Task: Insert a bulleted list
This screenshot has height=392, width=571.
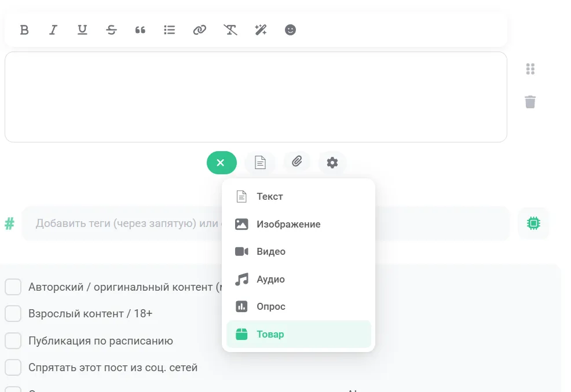Action: pos(169,30)
